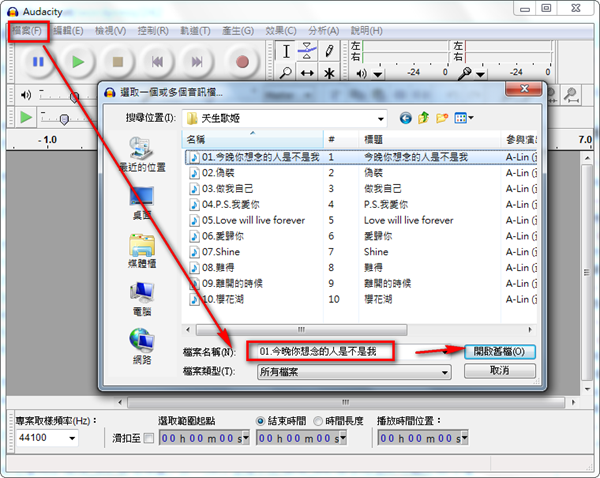Open the 說明(H) help menu

click(367, 31)
